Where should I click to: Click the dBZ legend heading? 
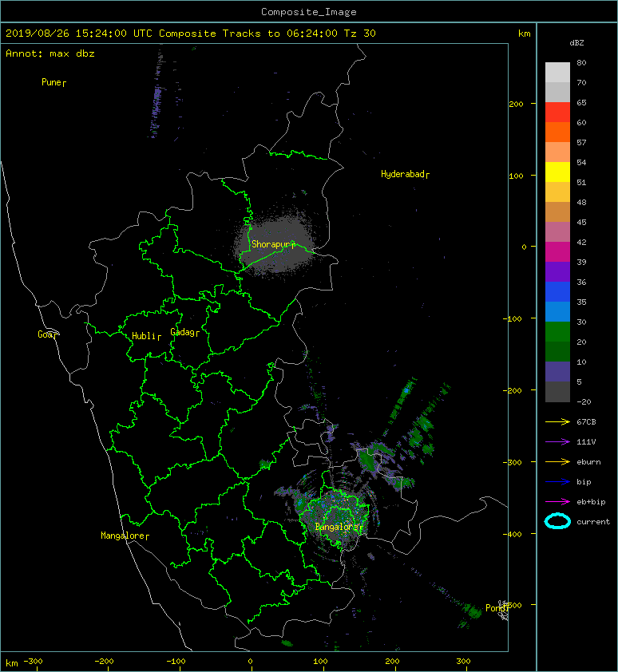point(576,43)
